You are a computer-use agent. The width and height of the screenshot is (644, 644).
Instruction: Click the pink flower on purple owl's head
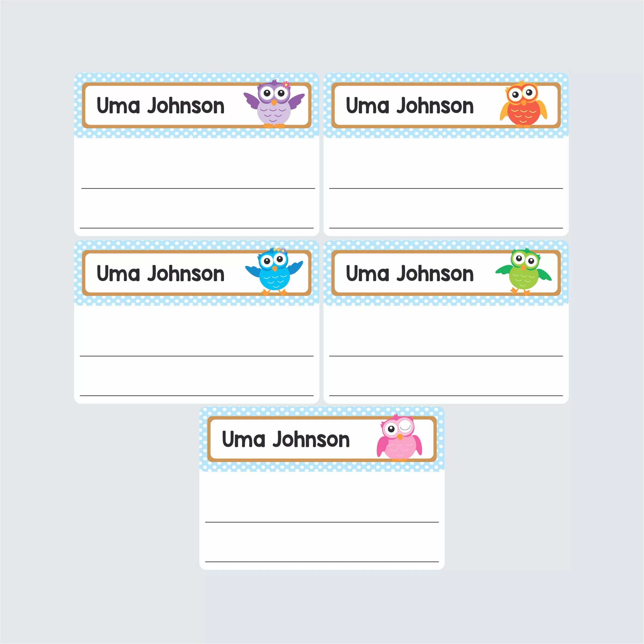click(x=286, y=84)
